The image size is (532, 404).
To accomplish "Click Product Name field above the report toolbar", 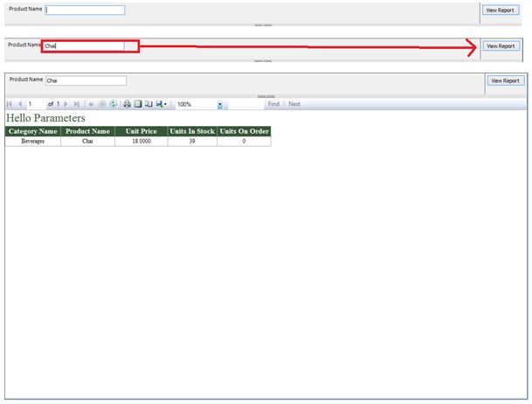I will [86, 80].
